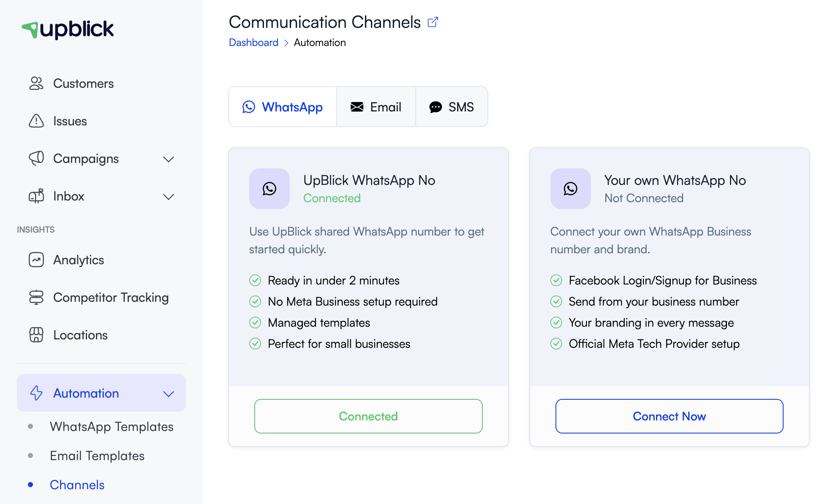The width and height of the screenshot is (833, 504).
Task: Click envelope icon in the Email tab
Action: click(357, 107)
